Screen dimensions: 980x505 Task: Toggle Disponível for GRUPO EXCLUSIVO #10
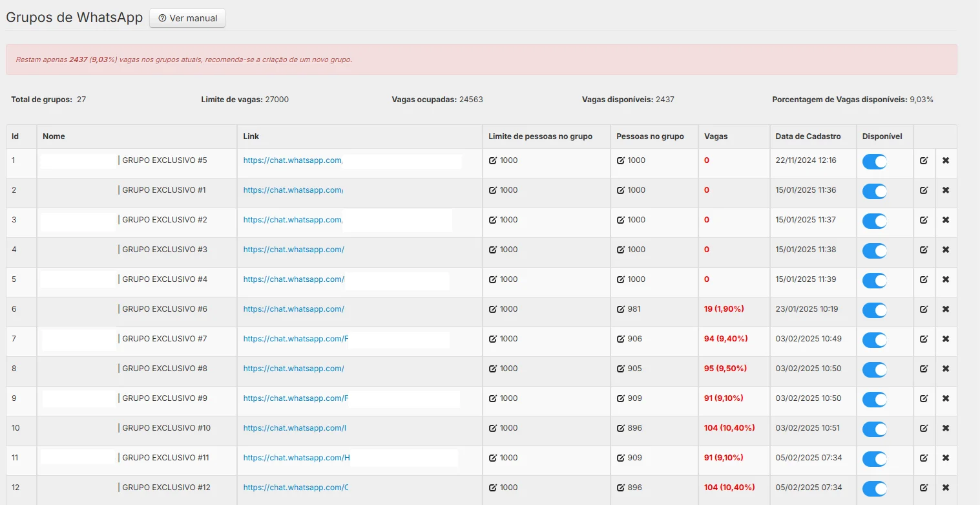pyautogui.click(x=875, y=429)
